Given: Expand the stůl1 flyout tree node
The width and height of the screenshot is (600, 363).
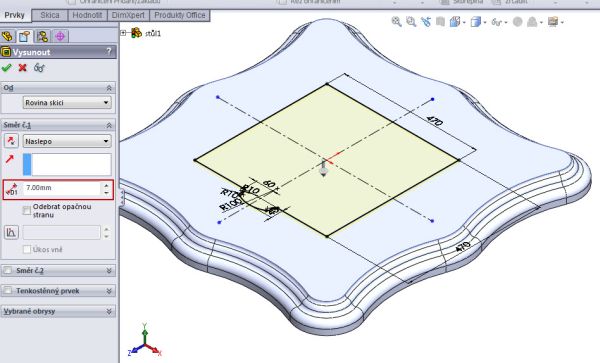Looking at the screenshot, I should 123,33.
